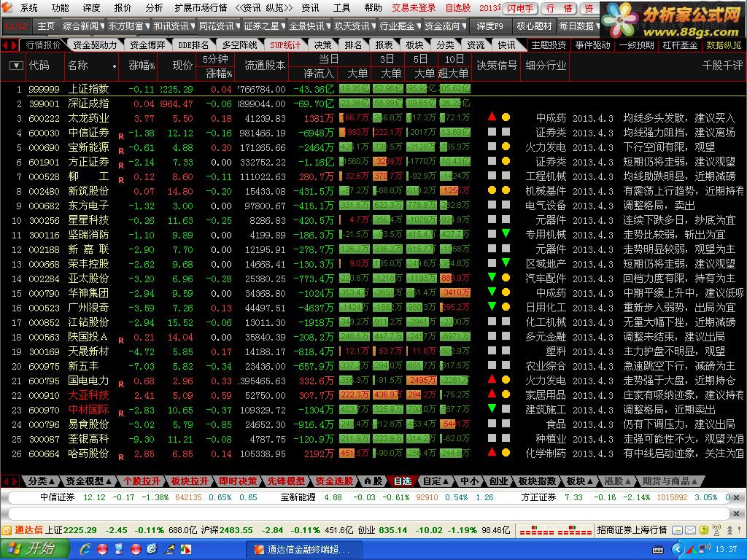Open the 扩展市场行情 menu
Viewport: 747px width, 560px height.
tap(201, 7)
